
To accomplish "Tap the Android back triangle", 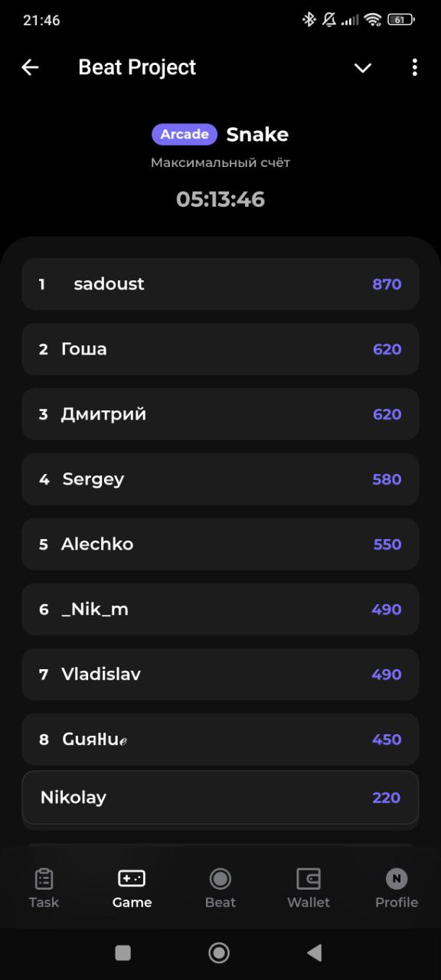I will pos(314,952).
